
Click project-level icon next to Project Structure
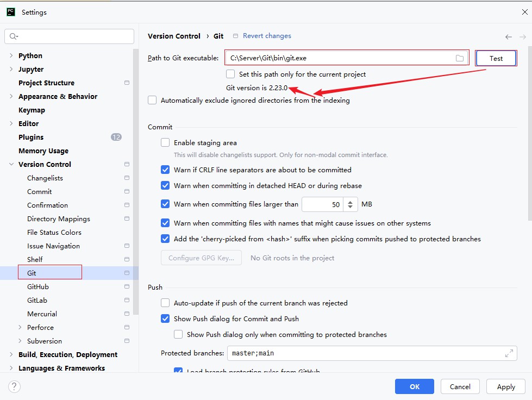pos(127,83)
